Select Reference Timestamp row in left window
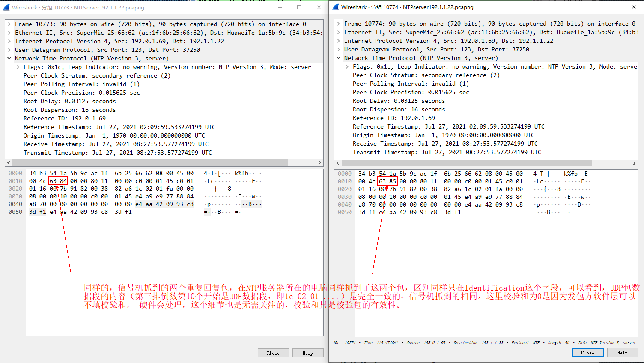644x363 pixels. [164, 127]
